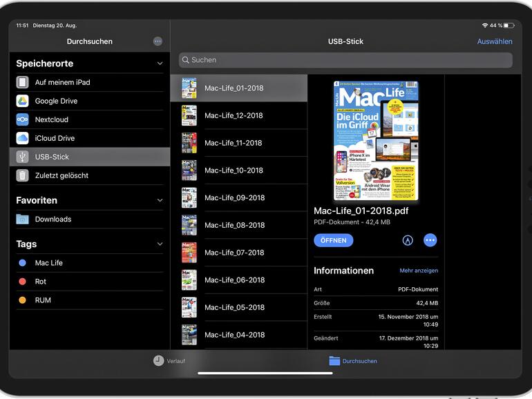Open the Downloads folder icon
The height and width of the screenshot is (399, 532).
click(x=22, y=219)
